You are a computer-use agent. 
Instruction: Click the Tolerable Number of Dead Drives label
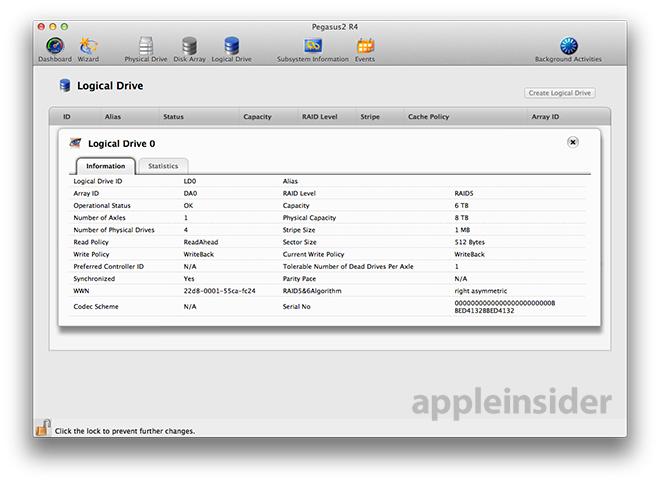[348, 267]
